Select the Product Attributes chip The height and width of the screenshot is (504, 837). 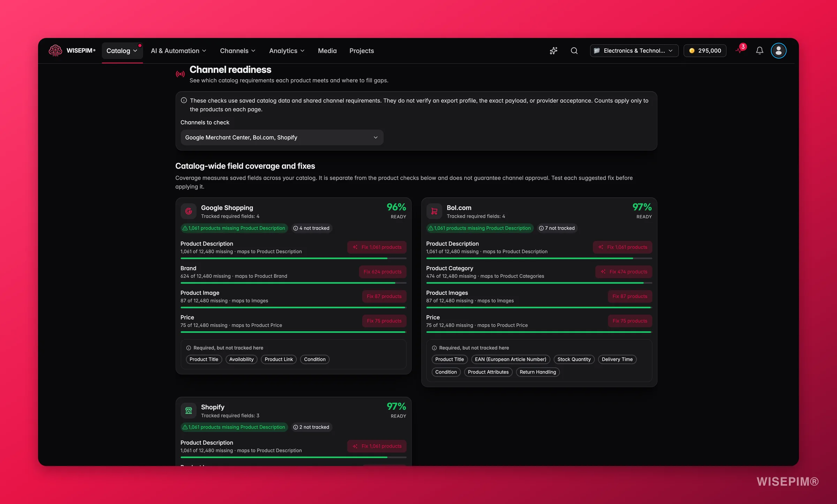click(488, 372)
